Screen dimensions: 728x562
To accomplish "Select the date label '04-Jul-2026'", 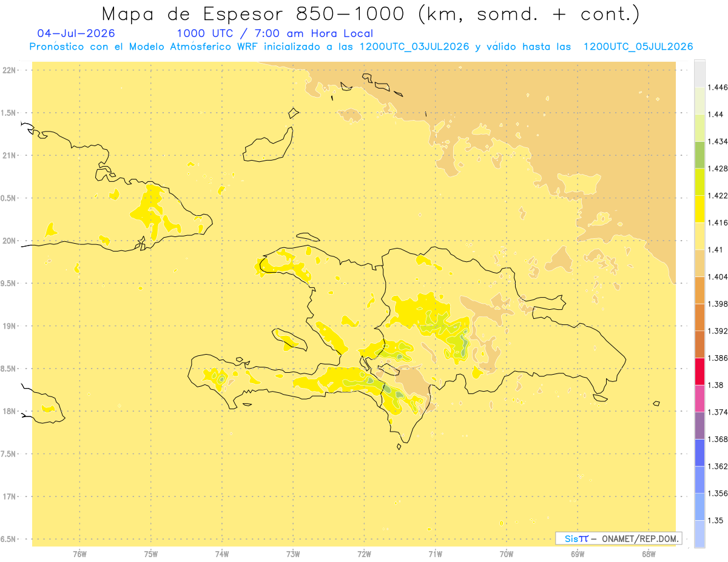I will point(76,33).
